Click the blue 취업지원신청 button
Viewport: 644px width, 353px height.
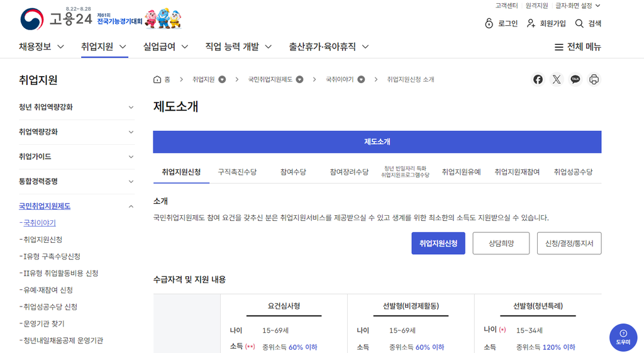438,244
